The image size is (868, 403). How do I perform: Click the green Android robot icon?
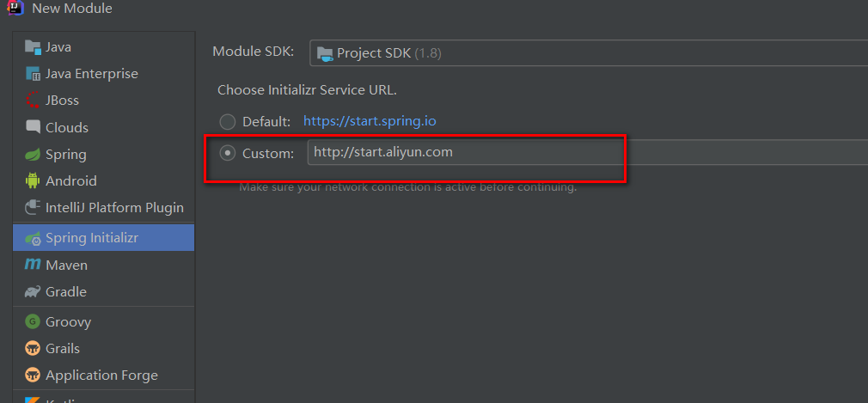(34, 181)
